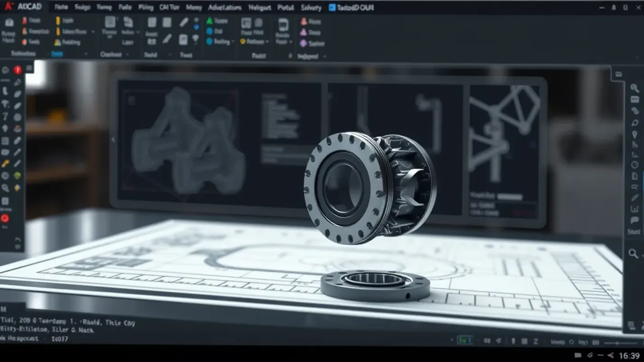Click the zoom-in magnifier atop the right toolbar
Viewport: 644px width, 362px height.
(x=635, y=88)
